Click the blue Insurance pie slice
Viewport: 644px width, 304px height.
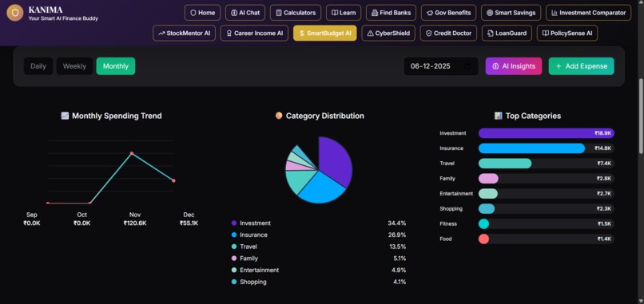click(323, 187)
